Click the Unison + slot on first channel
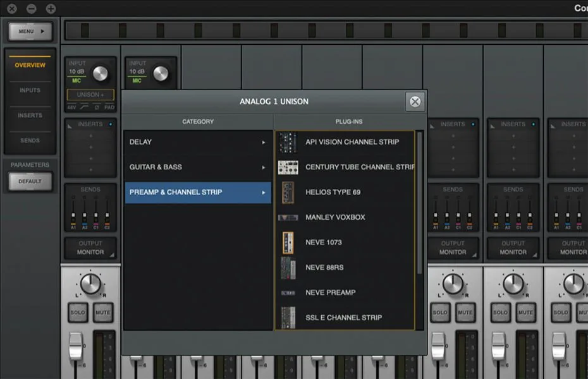 point(90,95)
